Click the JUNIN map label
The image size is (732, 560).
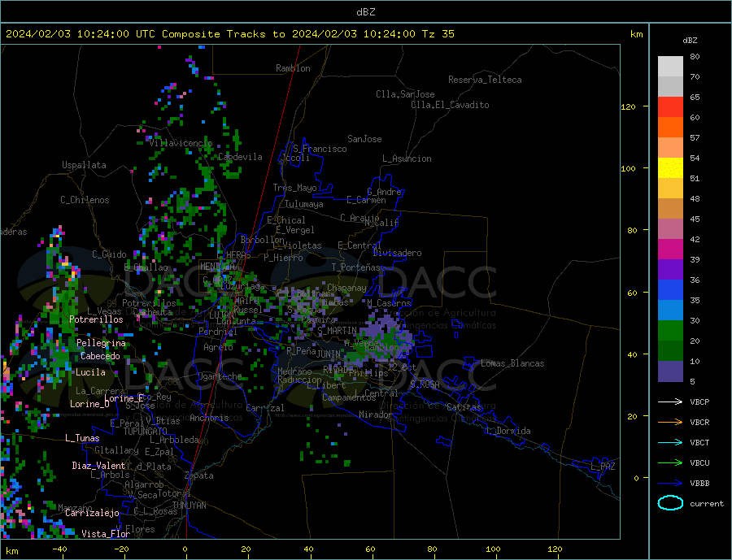point(329,354)
